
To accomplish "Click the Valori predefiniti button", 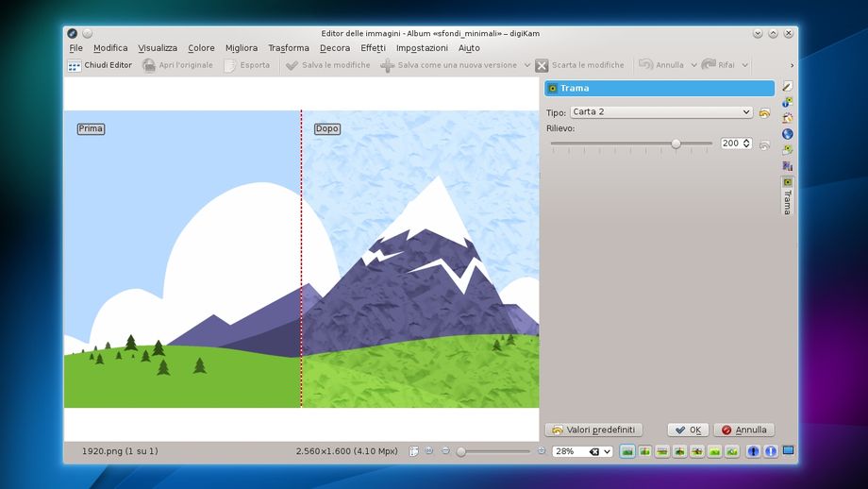I will coord(593,430).
